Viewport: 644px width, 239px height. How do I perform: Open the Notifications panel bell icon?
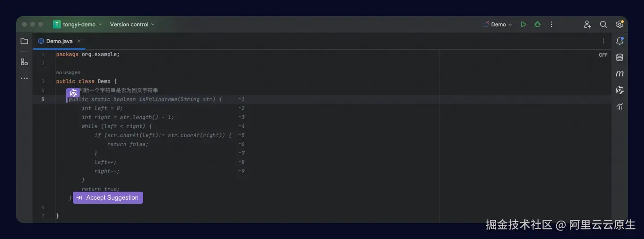click(619, 41)
